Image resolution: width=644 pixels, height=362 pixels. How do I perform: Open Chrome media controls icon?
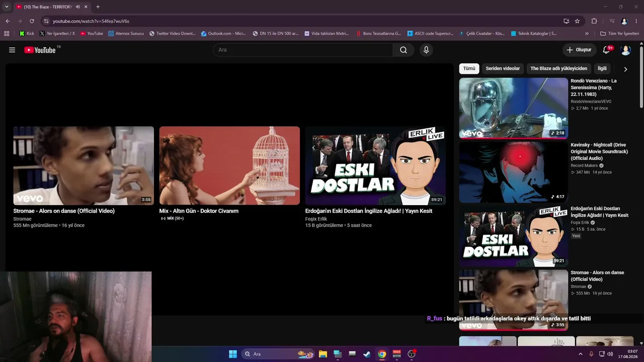tap(612, 21)
